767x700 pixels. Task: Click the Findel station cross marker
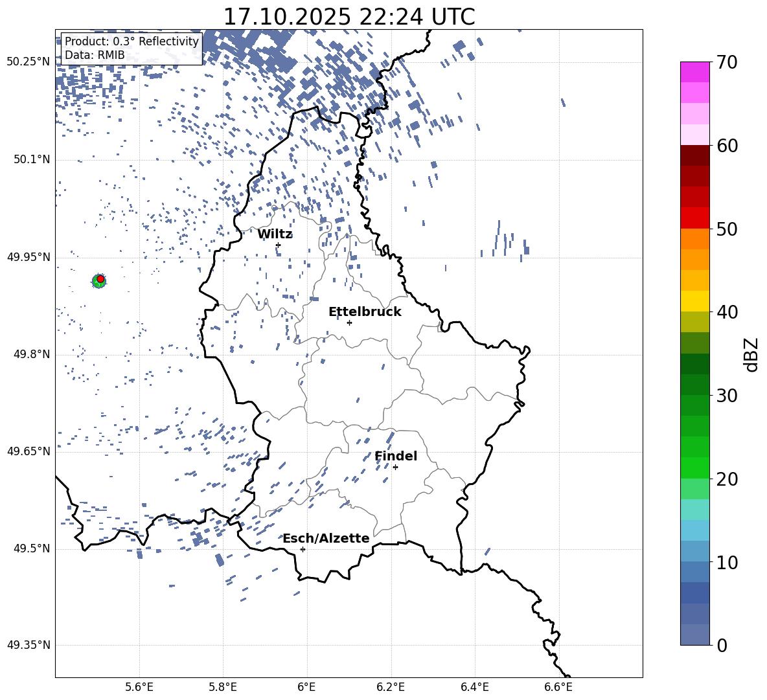[x=395, y=468]
